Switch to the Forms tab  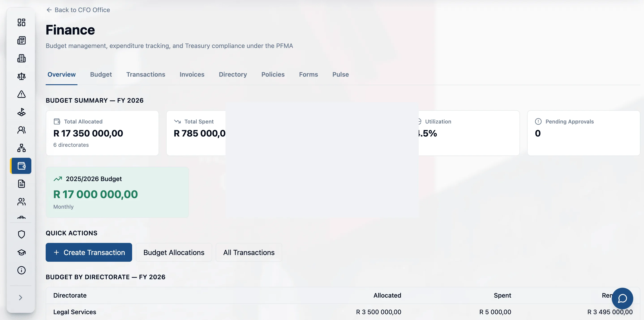pos(309,75)
